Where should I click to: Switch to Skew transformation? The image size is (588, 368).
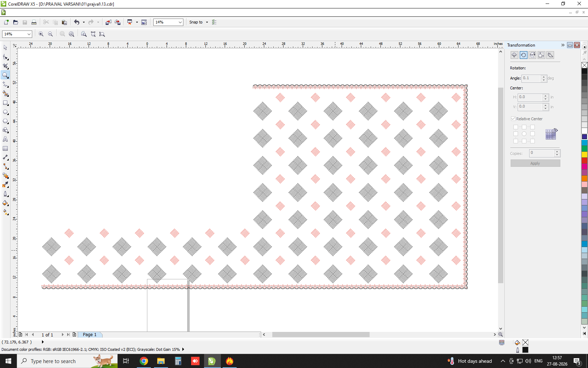point(550,55)
